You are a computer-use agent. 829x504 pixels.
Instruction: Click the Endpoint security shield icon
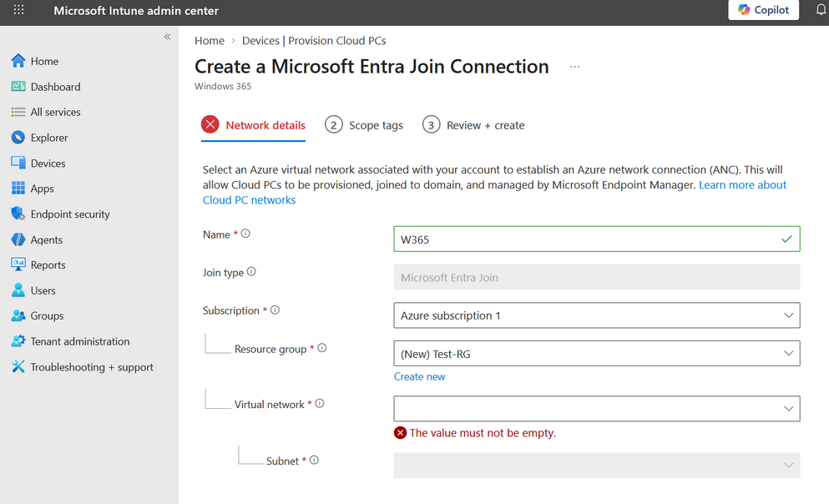[18, 214]
